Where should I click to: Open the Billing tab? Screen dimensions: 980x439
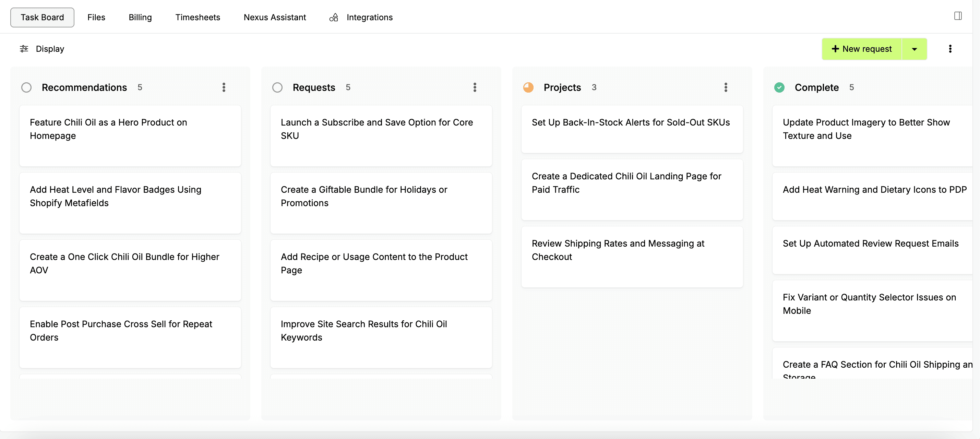(140, 17)
